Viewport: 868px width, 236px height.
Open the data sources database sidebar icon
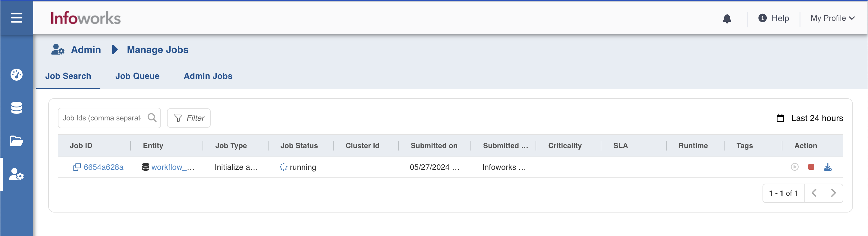point(16,108)
